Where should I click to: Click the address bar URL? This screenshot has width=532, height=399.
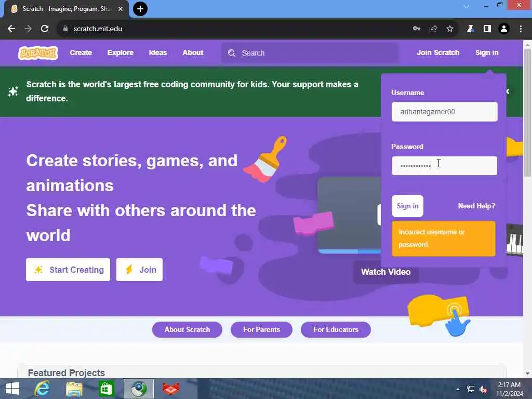click(98, 29)
